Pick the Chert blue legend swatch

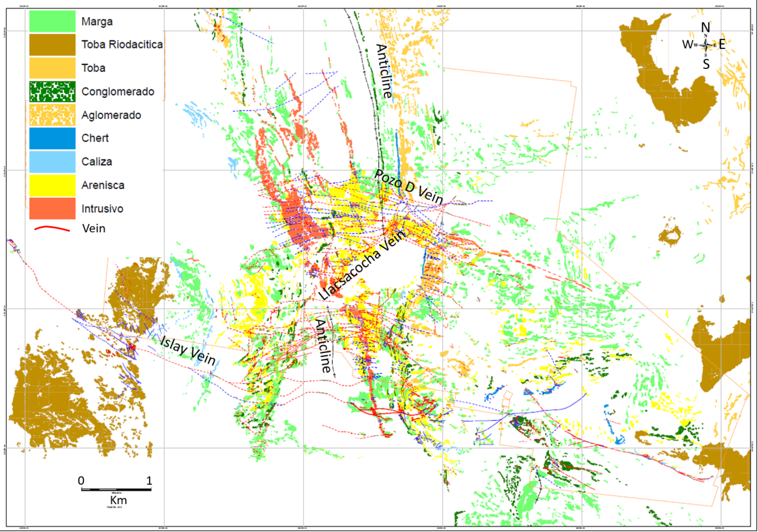(52, 138)
